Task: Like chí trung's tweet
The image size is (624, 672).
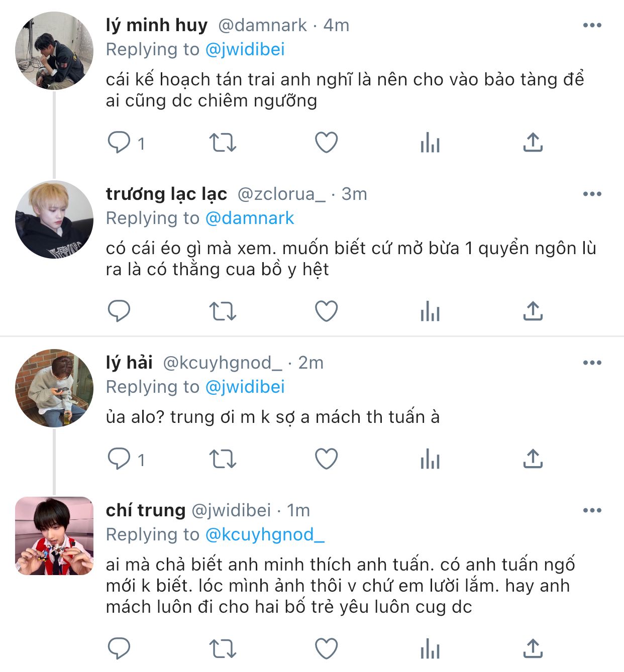Action: 326,648
